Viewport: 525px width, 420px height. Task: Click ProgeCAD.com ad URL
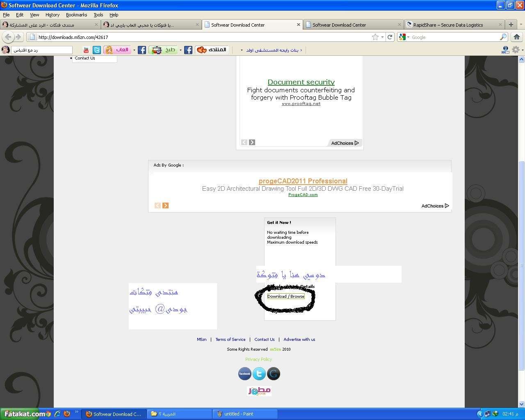tap(303, 195)
